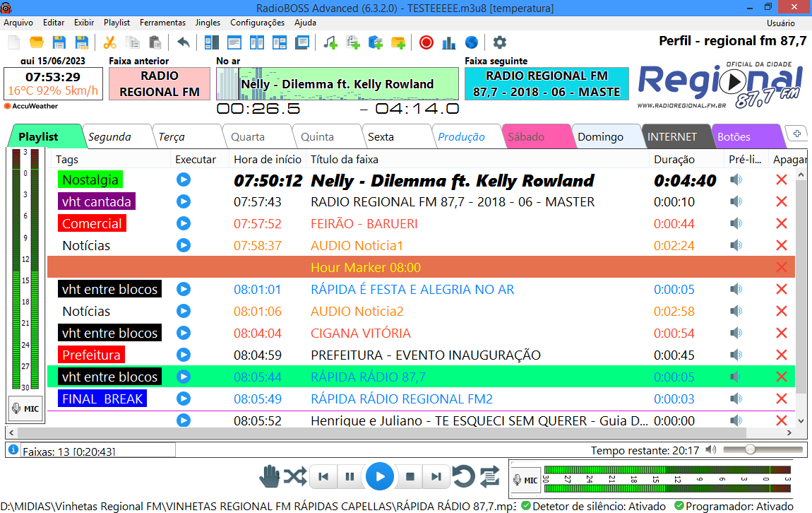Click the Add music track icon
Screen dimensions: 812x513
[330, 42]
